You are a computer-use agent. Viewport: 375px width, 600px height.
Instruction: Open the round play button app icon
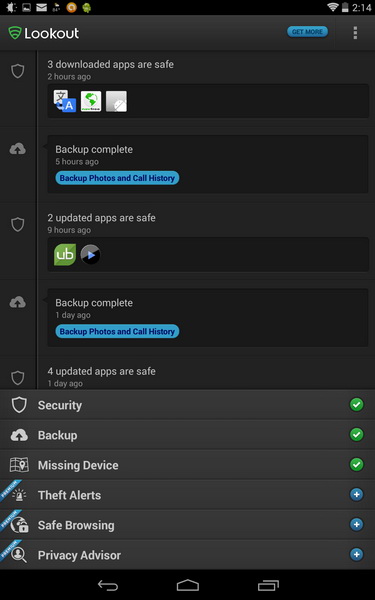pyautogui.click(x=91, y=255)
